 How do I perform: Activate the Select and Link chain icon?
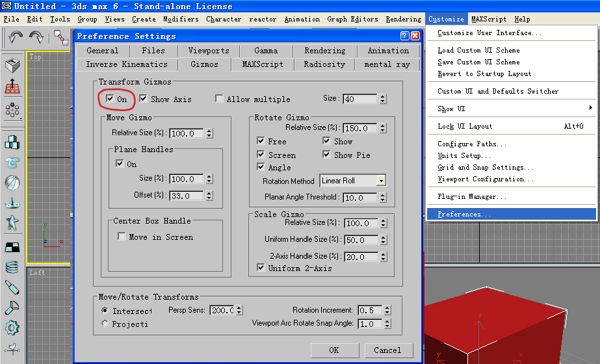coord(61,38)
